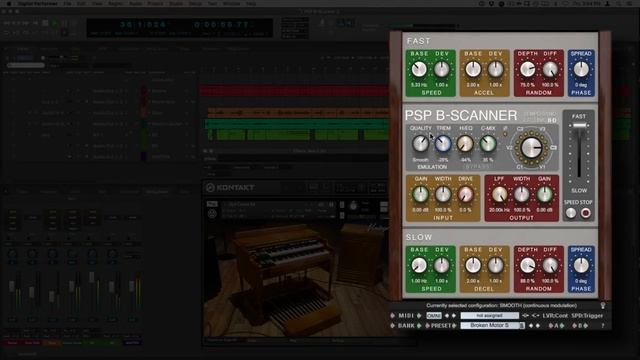Click previous MIDI channel diamond left of MIDI

tap(393, 316)
